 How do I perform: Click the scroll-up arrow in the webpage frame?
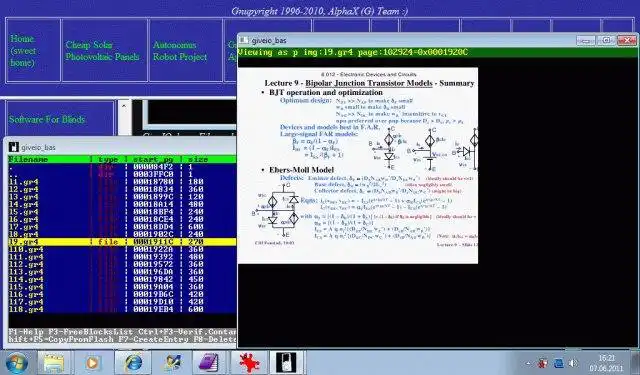[x=124, y=106]
